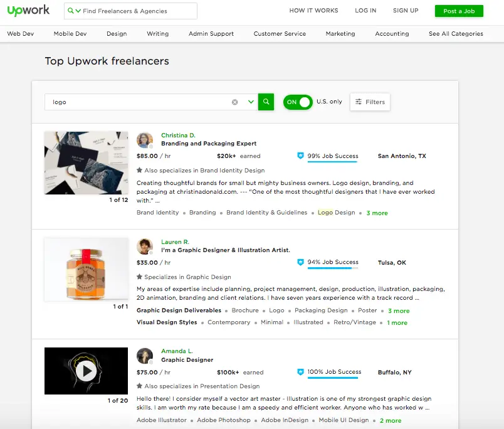The height and width of the screenshot is (429, 504).
Task: Click Lauren R.'s profile photo
Action: point(145,246)
